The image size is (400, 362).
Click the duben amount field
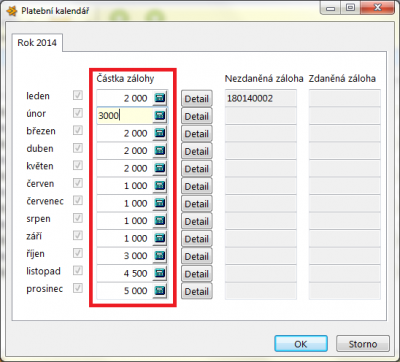(125, 151)
